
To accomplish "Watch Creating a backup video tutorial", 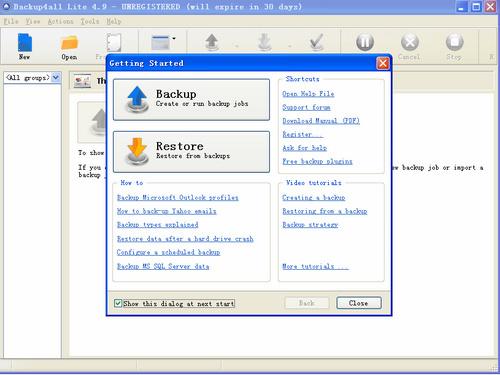I will click(x=314, y=197).
